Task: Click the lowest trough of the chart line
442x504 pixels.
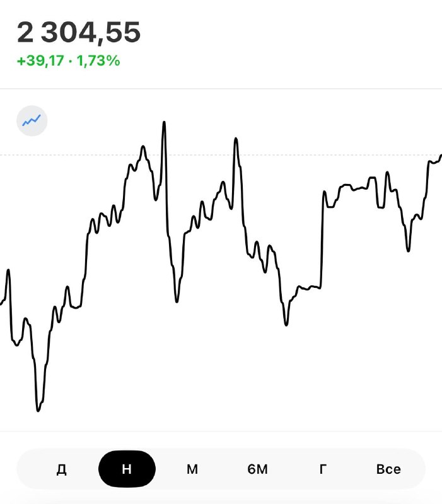Action: [38, 410]
